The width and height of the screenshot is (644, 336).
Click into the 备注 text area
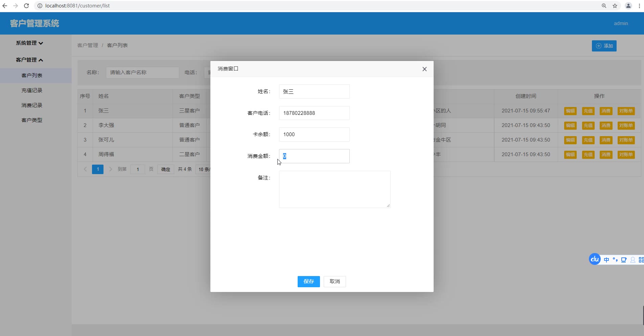point(335,189)
